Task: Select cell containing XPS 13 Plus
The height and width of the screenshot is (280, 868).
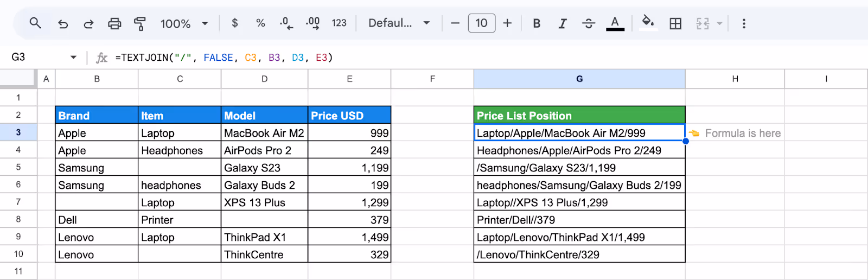Action: coord(264,202)
